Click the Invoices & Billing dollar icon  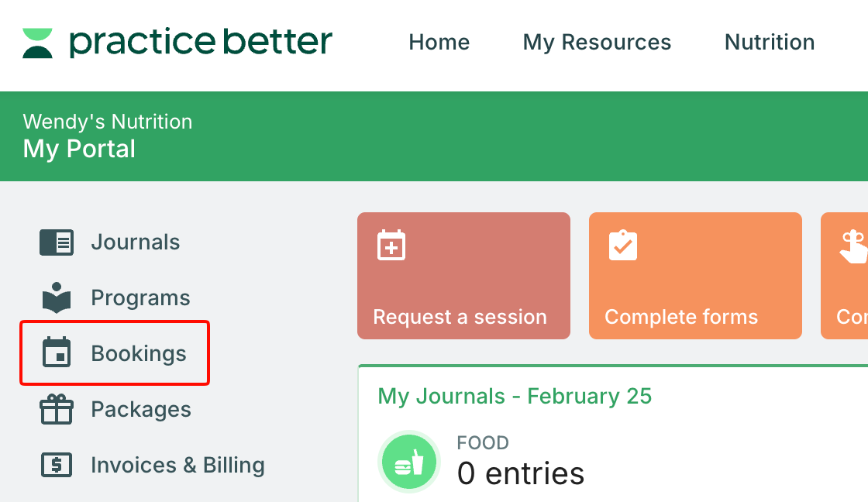[57, 465]
